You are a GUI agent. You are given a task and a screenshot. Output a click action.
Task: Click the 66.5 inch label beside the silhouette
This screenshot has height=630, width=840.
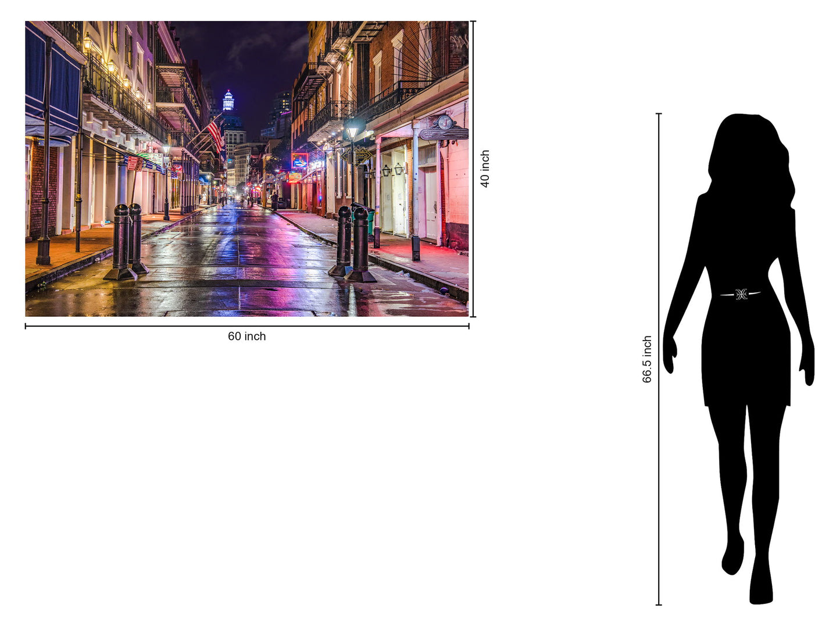647,359
